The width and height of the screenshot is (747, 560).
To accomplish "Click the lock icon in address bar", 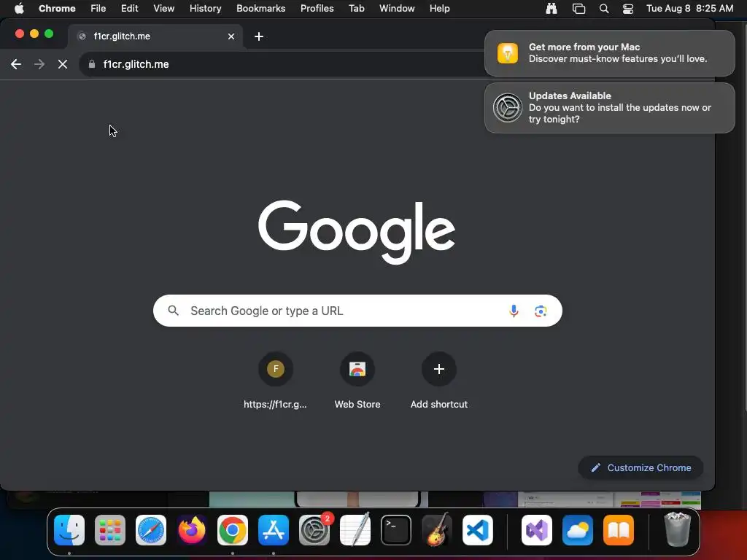I will pos(92,64).
